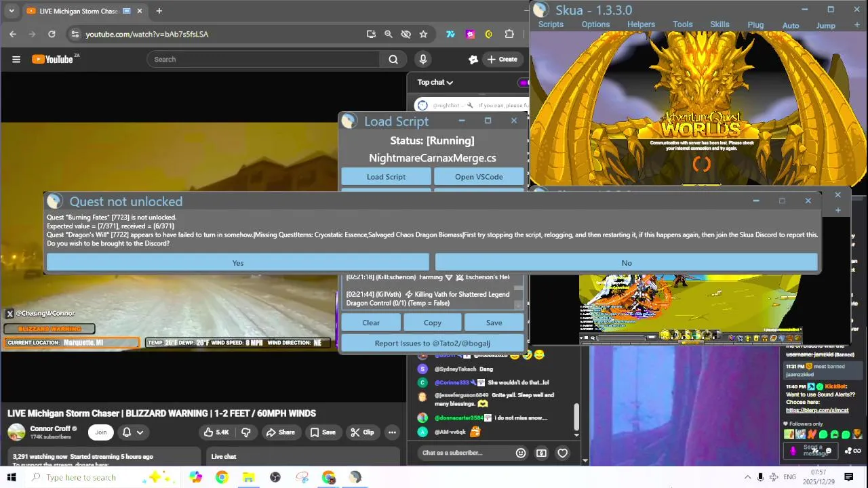Open Skua app from the taskbar
868x488 pixels.
tap(355, 477)
